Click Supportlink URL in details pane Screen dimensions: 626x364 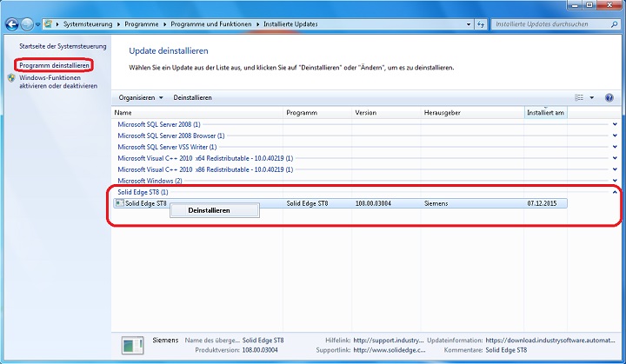(390, 350)
